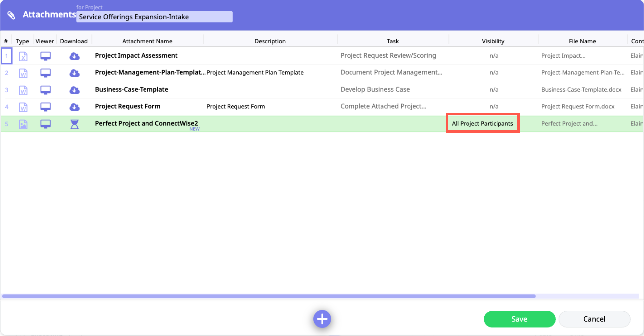Click the Visibility column header
The image size is (644, 336).
pyautogui.click(x=493, y=41)
